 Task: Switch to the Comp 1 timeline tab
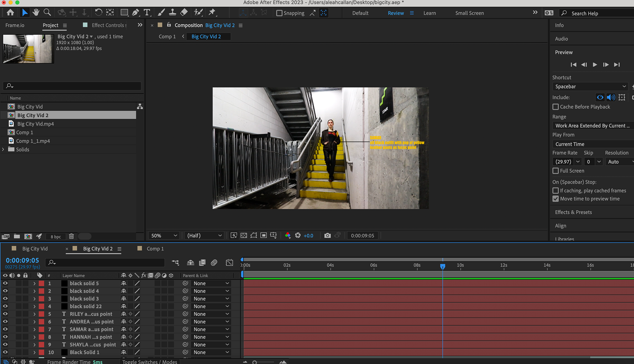coord(155,249)
